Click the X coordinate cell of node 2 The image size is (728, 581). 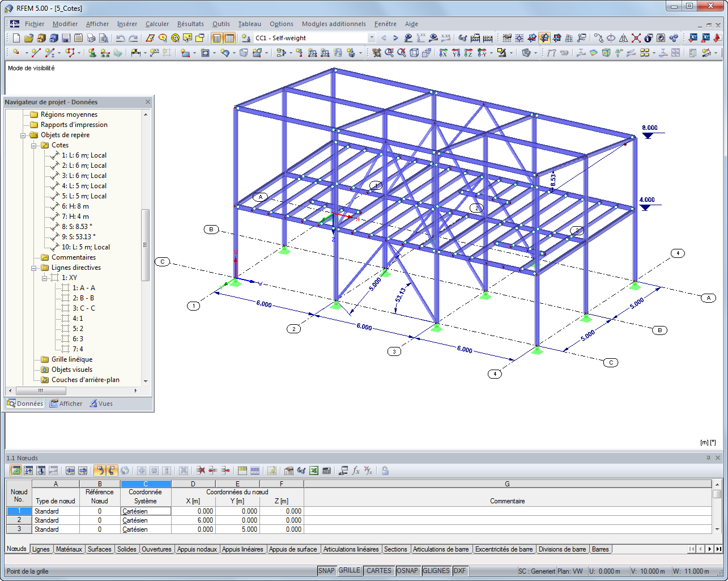click(x=193, y=520)
